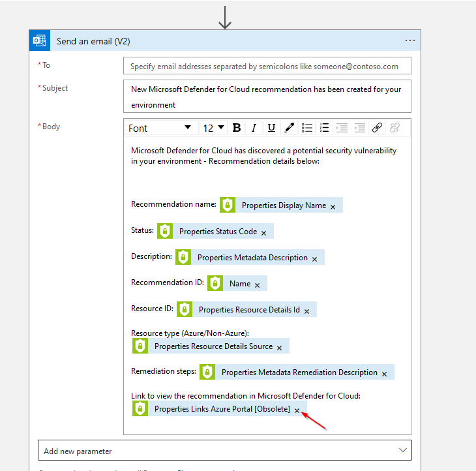Click the remove link icon

[x=394, y=128]
